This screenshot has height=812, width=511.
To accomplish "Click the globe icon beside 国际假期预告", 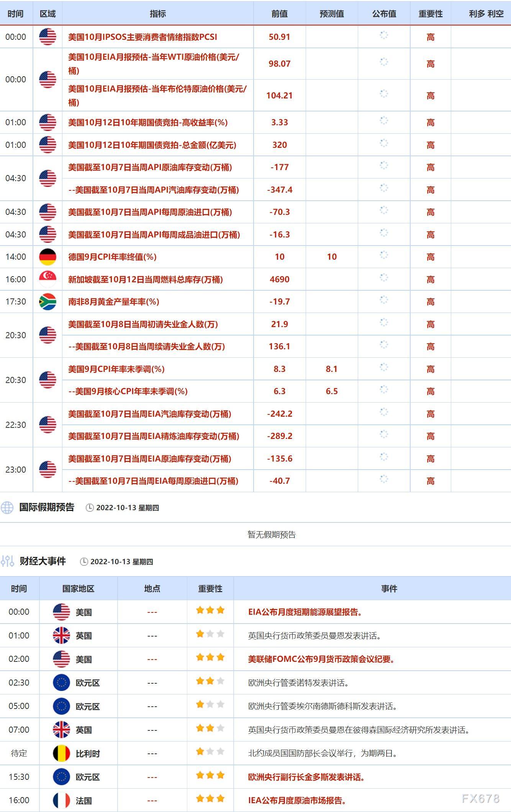I will pos(7,508).
